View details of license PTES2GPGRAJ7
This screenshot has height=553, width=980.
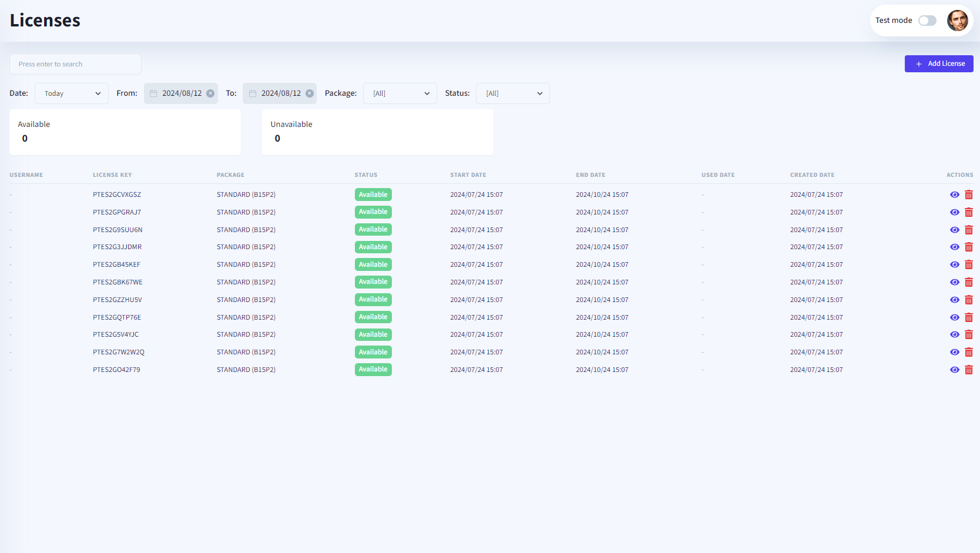pyautogui.click(x=954, y=212)
